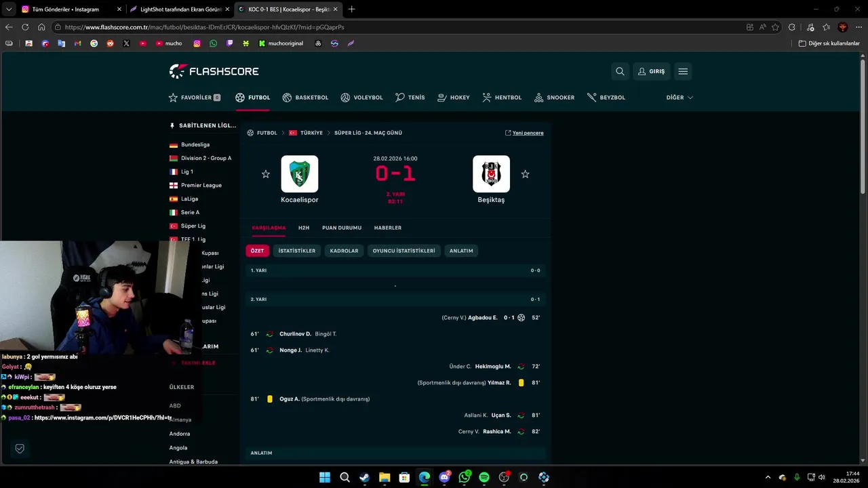This screenshot has height=488, width=868.
Task: Star Kocaelispor as favorite team
Action: pos(266,174)
